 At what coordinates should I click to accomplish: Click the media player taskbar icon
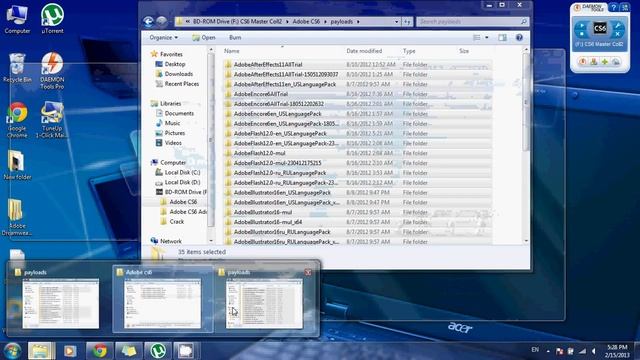click(x=70, y=351)
